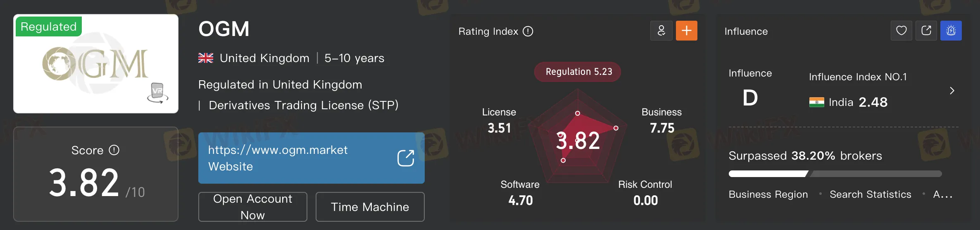The height and width of the screenshot is (230, 980).
Task: Click the share icon in Influence panel
Action: tap(926, 31)
